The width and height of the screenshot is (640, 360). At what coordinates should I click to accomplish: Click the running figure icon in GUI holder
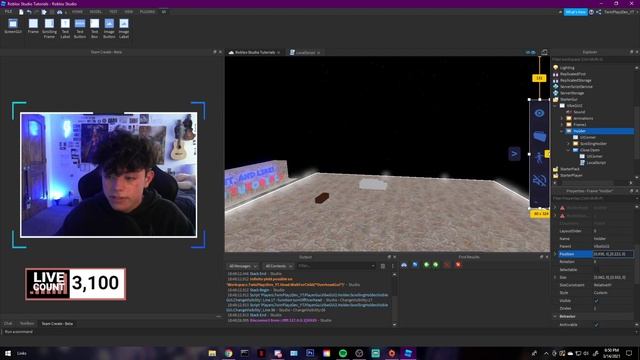pyautogui.click(x=539, y=158)
